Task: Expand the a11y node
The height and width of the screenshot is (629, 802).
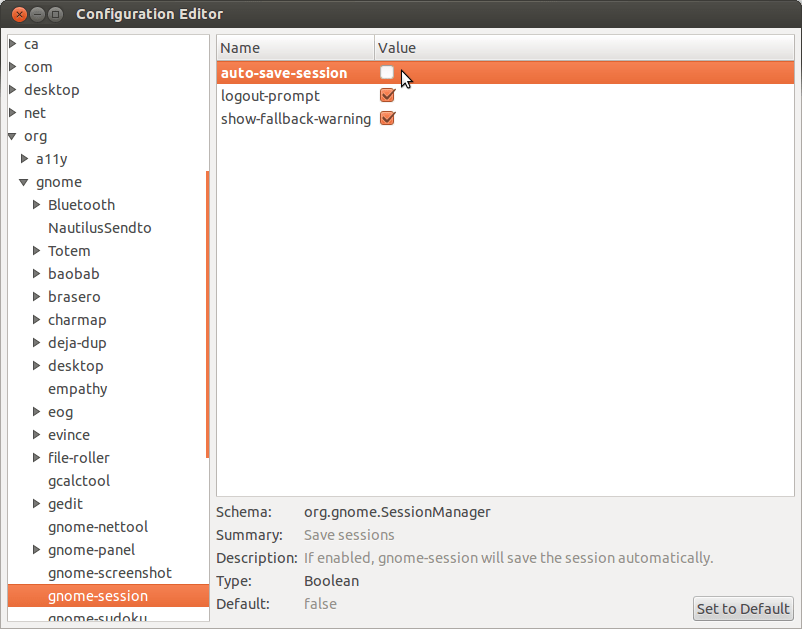Action: coord(24,159)
